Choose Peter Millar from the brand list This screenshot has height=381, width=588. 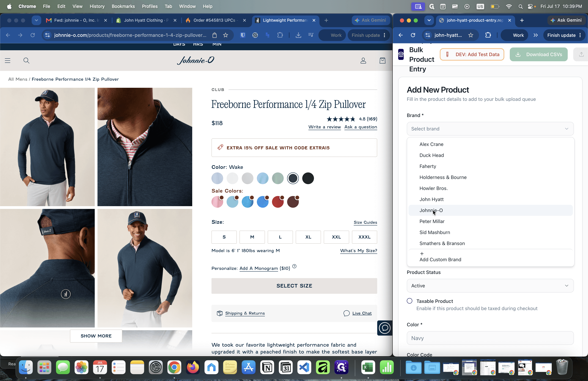(490, 221)
